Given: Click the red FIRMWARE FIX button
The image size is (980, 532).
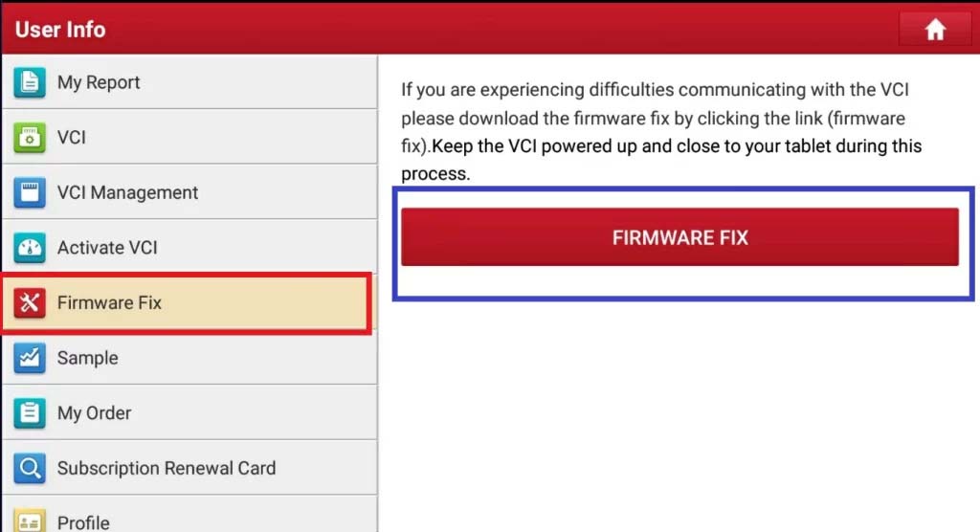Looking at the screenshot, I should coord(680,237).
